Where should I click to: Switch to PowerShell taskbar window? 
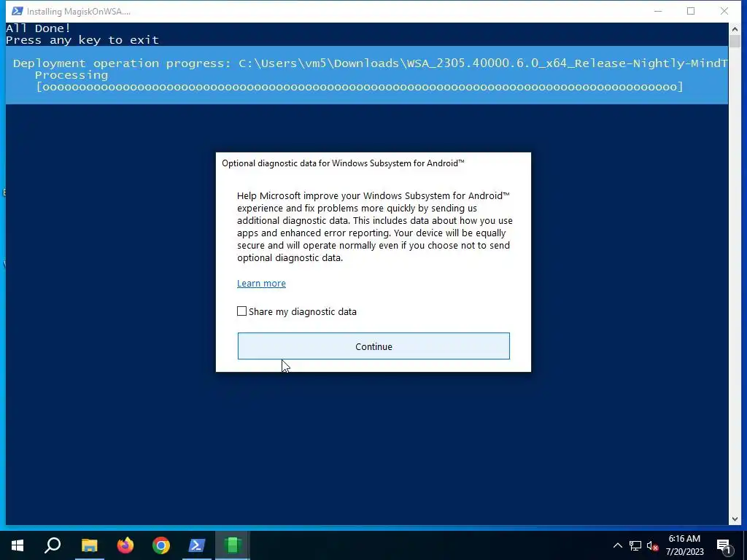(197, 545)
